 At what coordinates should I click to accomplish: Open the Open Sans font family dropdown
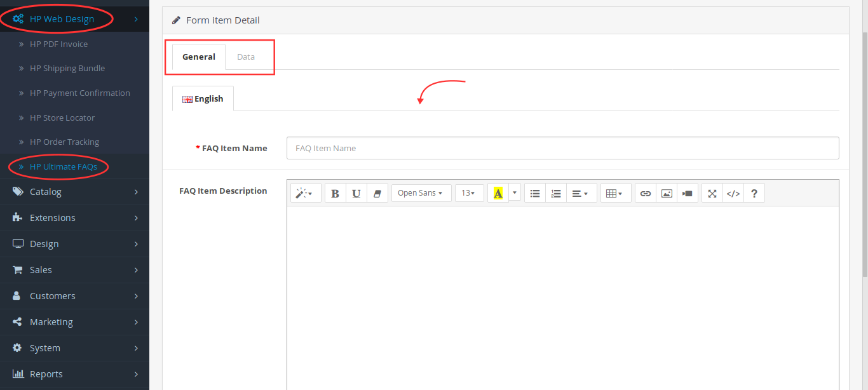coord(421,193)
